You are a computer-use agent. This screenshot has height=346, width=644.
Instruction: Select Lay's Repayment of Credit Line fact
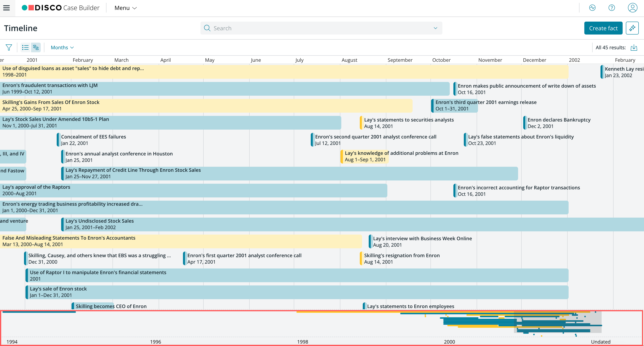point(290,173)
